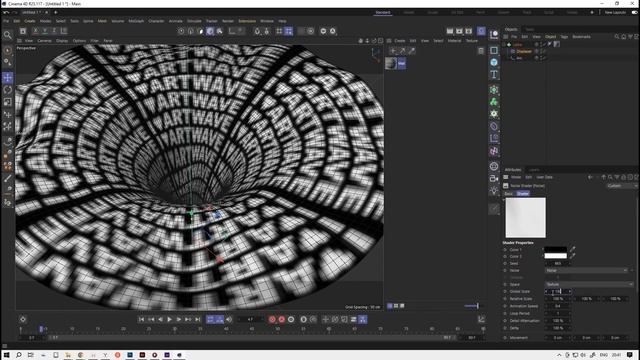Click the Color 1 eyedropper picker
The width and height of the screenshot is (640, 360).
[572, 249]
